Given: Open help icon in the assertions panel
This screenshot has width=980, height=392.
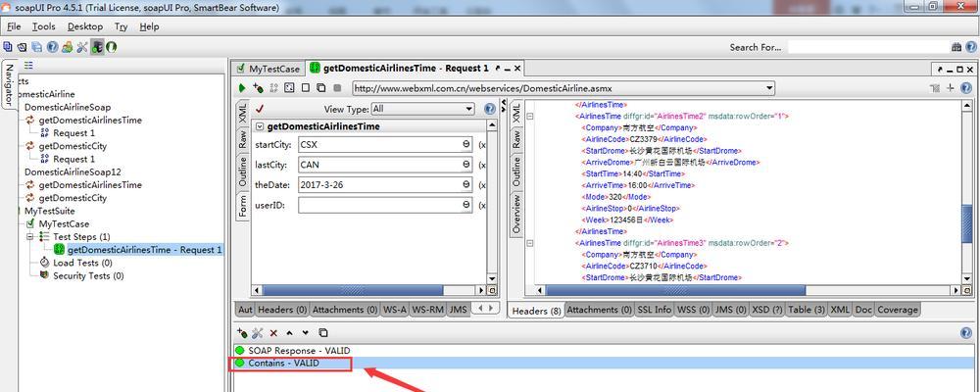Looking at the screenshot, I should pyautogui.click(x=966, y=333).
